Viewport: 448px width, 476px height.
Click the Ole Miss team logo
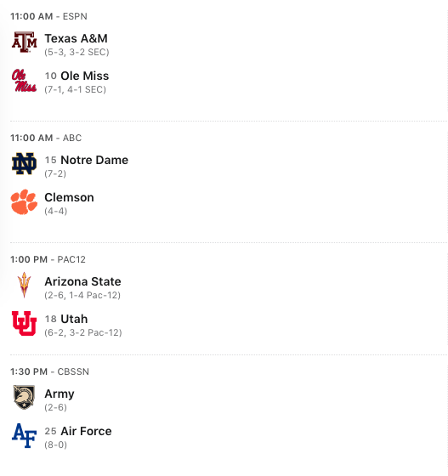[x=25, y=81]
